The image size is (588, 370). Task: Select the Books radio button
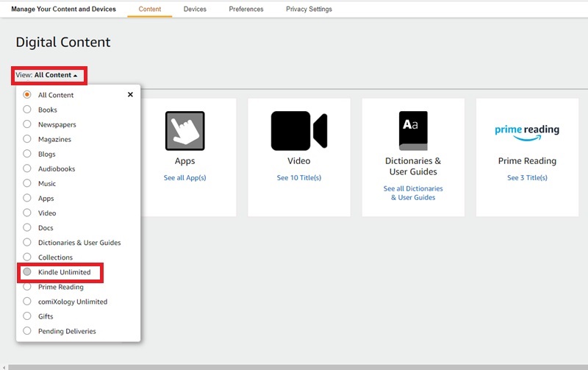[27, 110]
